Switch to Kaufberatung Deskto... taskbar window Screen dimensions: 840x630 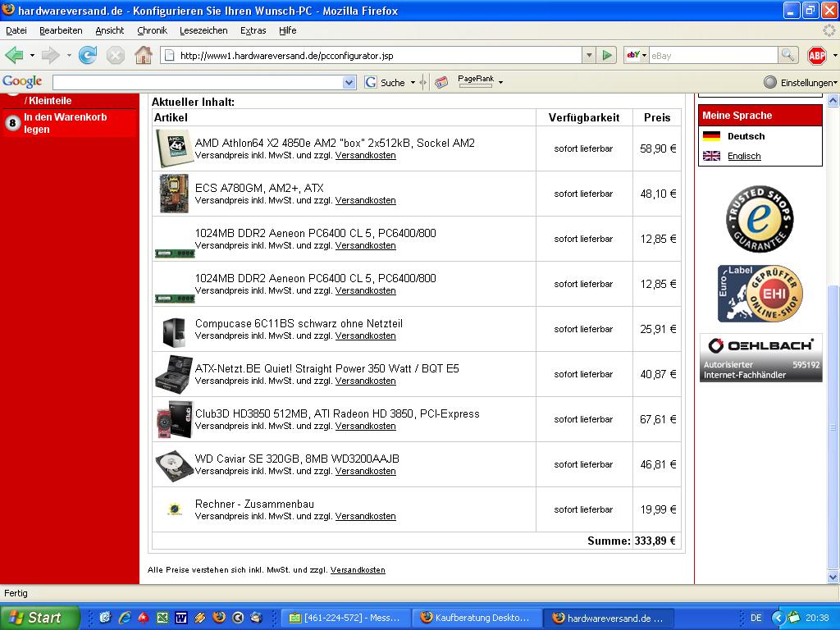pyautogui.click(x=476, y=618)
